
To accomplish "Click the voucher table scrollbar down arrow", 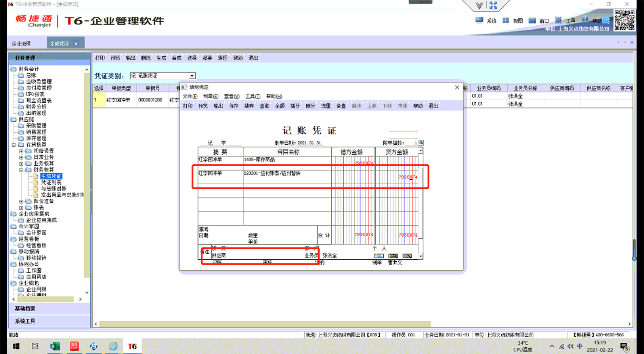I will (421, 256).
